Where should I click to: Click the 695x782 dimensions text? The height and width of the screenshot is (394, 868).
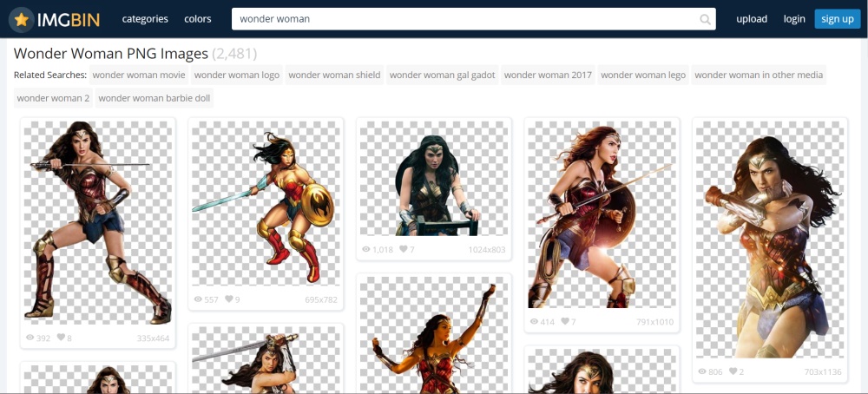321,300
